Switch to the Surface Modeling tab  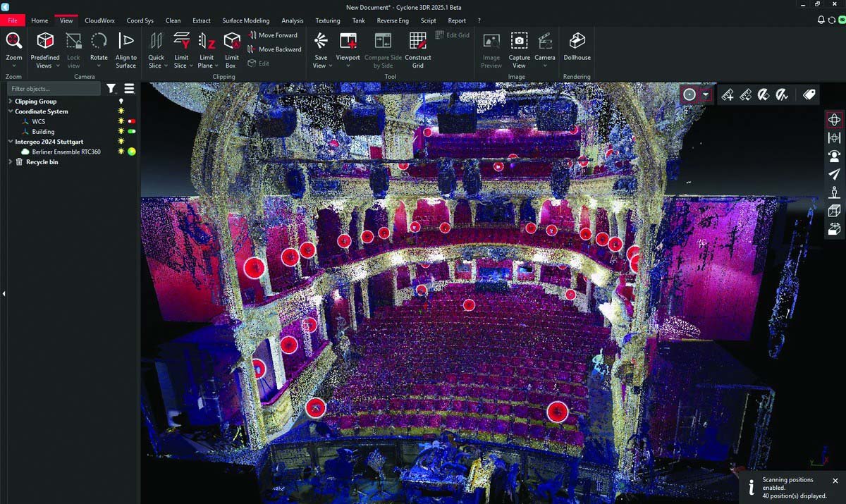point(245,20)
